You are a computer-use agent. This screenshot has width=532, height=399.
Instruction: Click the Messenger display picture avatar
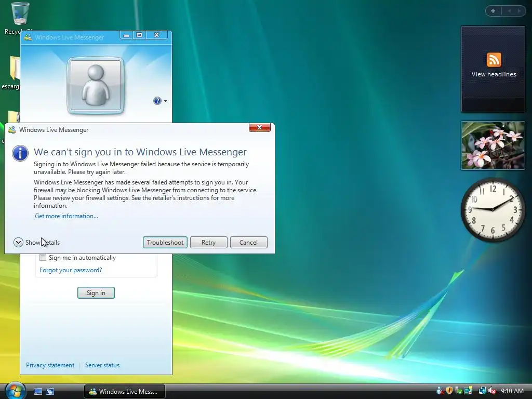point(96,85)
